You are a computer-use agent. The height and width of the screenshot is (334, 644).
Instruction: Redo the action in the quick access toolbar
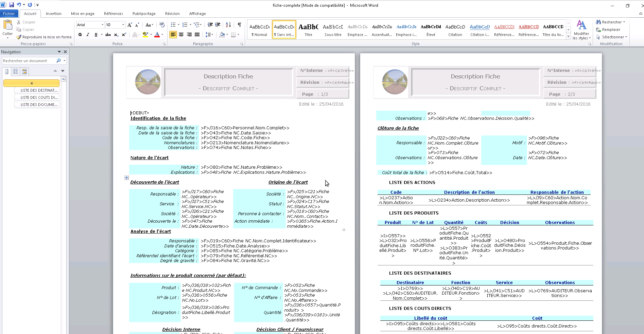pyautogui.click(x=30, y=5)
